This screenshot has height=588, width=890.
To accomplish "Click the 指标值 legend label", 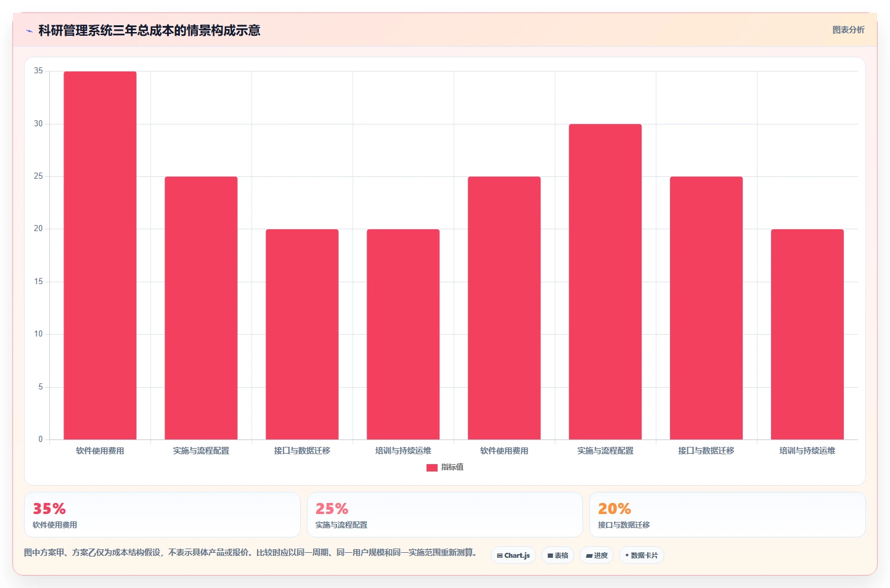I will coord(452,467).
